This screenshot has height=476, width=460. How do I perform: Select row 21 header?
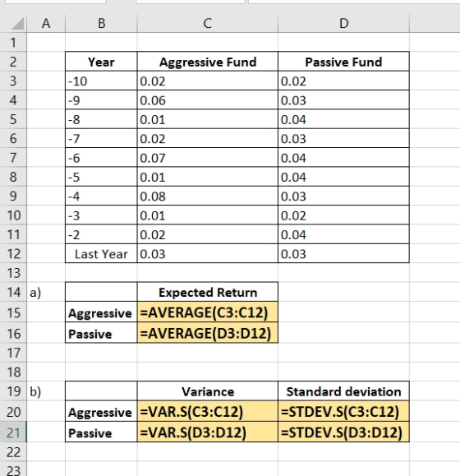click(x=13, y=432)
